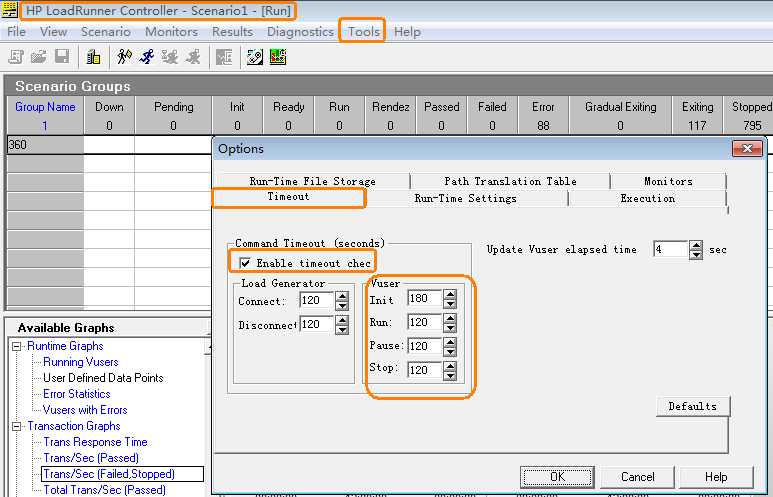Increase the Connect timeout value
Screen dimensions: 773x497
tap(342, 296)
